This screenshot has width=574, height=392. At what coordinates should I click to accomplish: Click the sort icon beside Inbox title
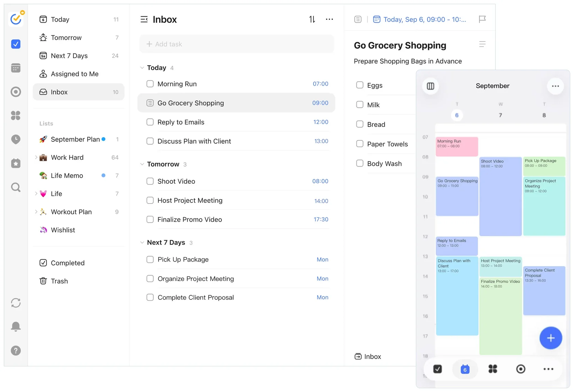tap(312, 19)
